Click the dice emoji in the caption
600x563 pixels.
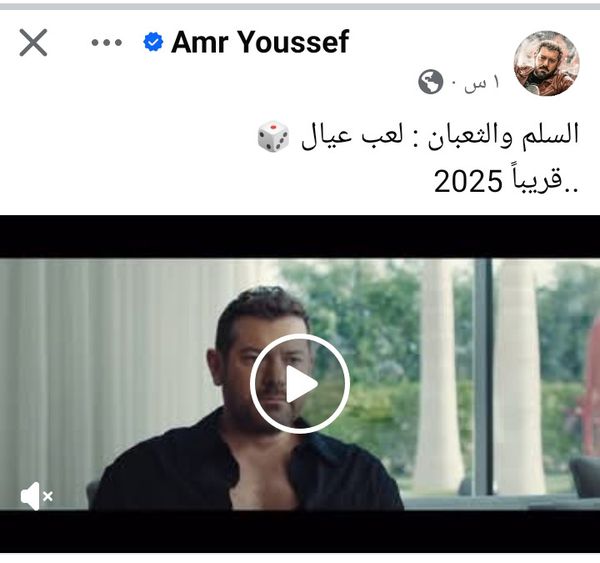click(x=273, y=136)
